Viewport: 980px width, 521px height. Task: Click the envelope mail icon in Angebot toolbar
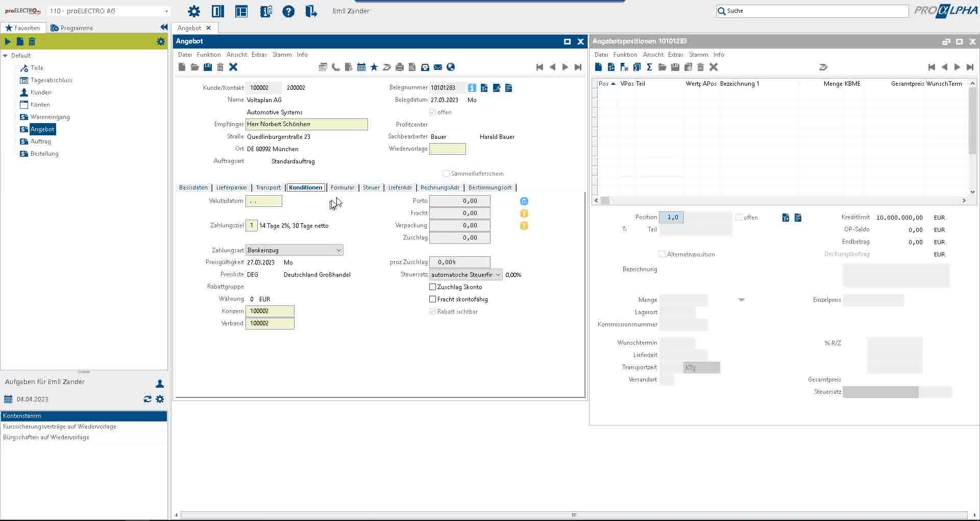(x=438, y=67)
